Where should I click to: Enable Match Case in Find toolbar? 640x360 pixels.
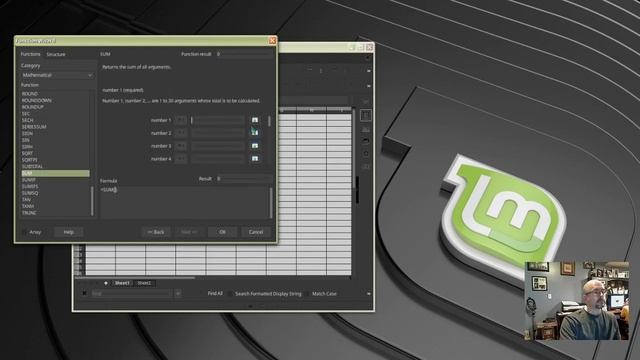click(x=322, y=293)
